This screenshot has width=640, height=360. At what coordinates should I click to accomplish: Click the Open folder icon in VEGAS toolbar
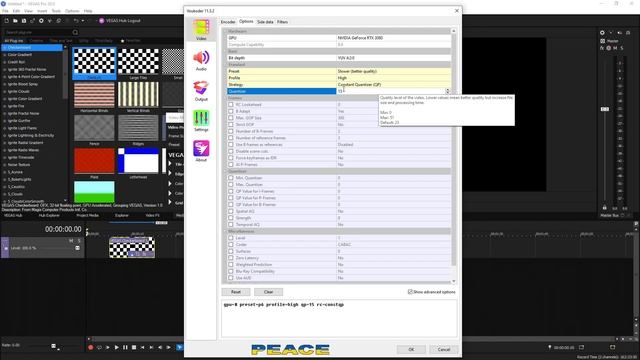[x=15, y=21]
